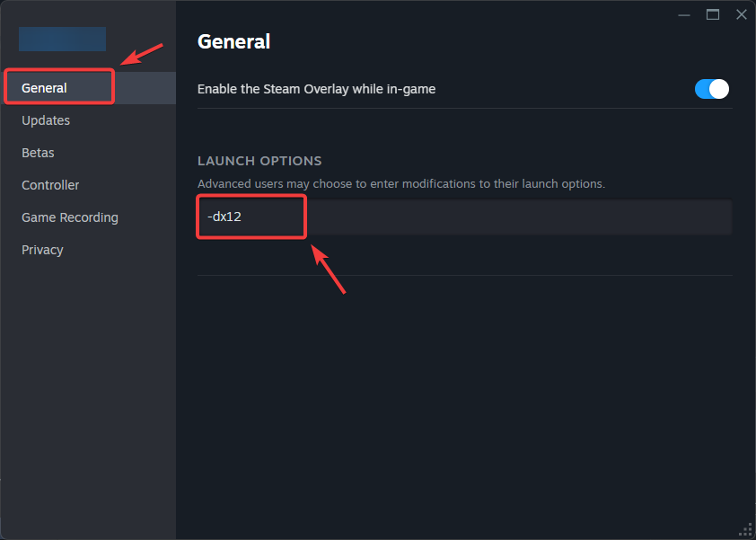Image resolution: width=756 pixels, height=540 pixels.
Task: Show the Game Recording settings
Action: (70, 217)
